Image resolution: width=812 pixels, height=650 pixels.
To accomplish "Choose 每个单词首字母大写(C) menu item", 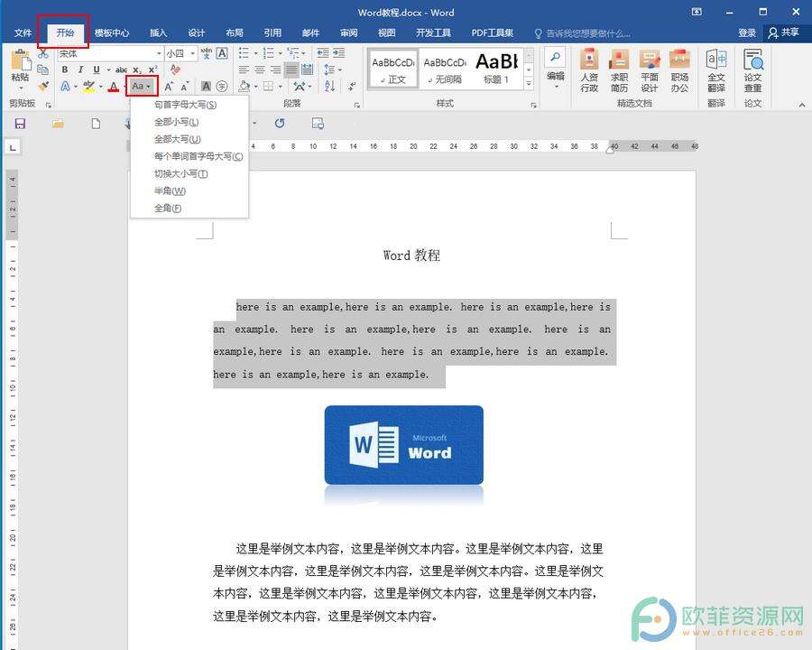I will pyautogui.click(x=189, y=156).
